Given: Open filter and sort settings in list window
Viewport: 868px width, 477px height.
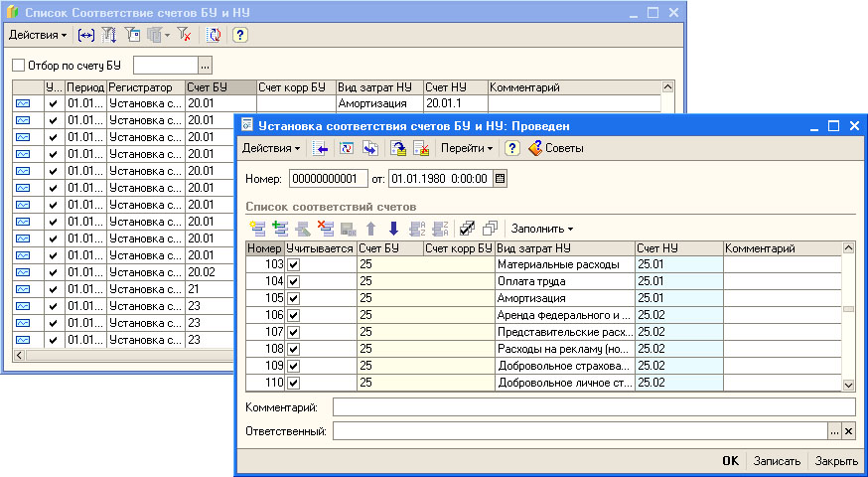Looking at the screenshot, I should click(x=109, y=35).
